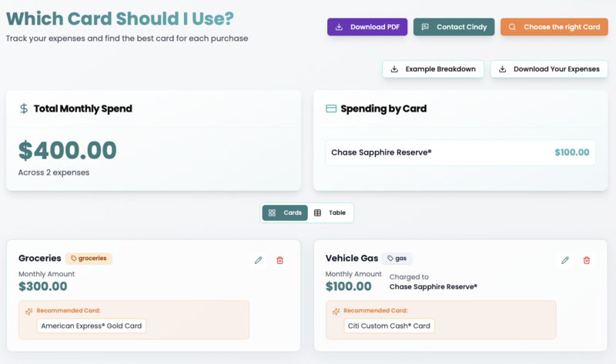Click the credit card icon beside Spending by Card
The image size is (616, 364).
tap(331, 109)
